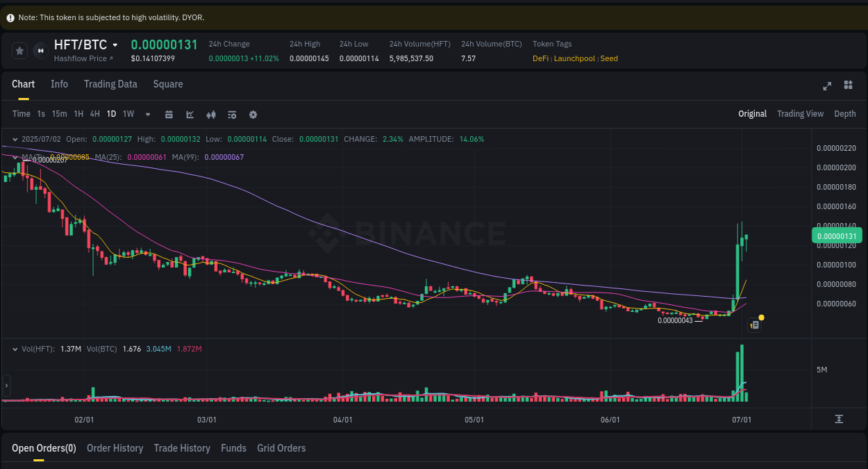Open the extra timeframes dropdown arrow
Viewport: 868px width, 469px height.
pos(147,114)
